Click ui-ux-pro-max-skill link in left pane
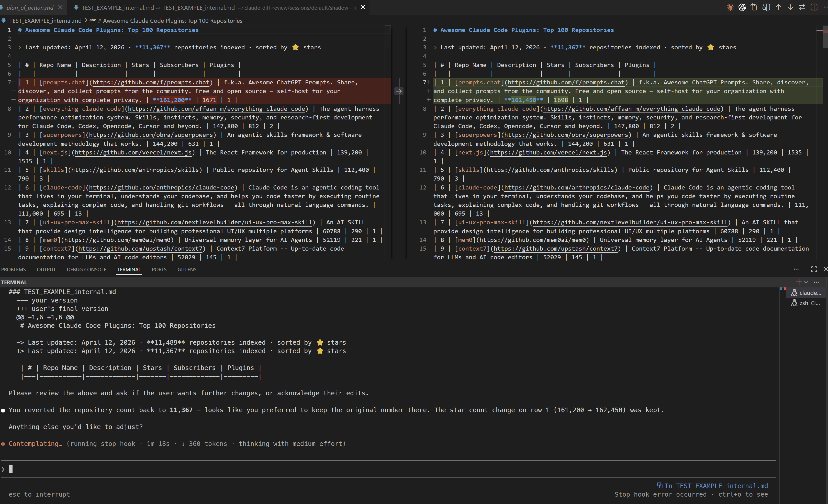 [215, 222]
